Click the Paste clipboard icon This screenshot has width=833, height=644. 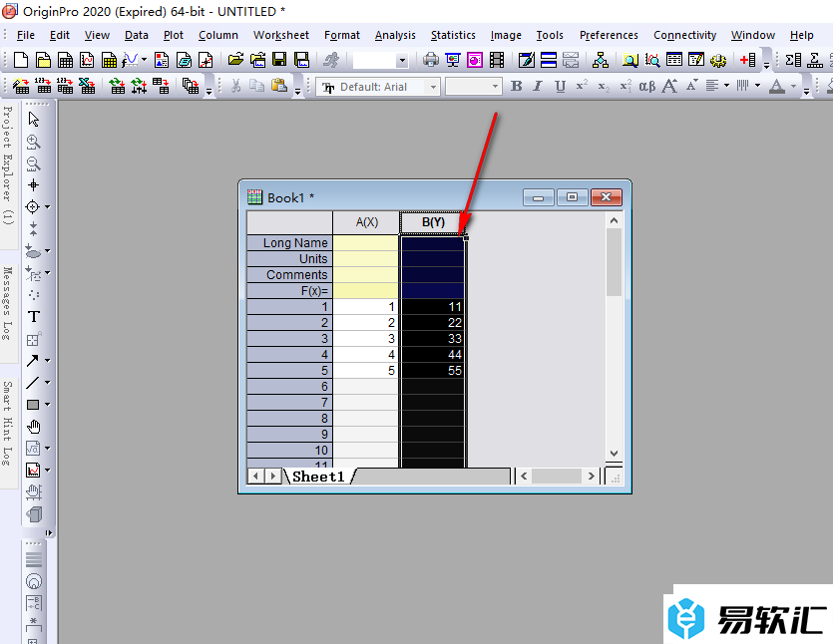(x=279, y=86)
